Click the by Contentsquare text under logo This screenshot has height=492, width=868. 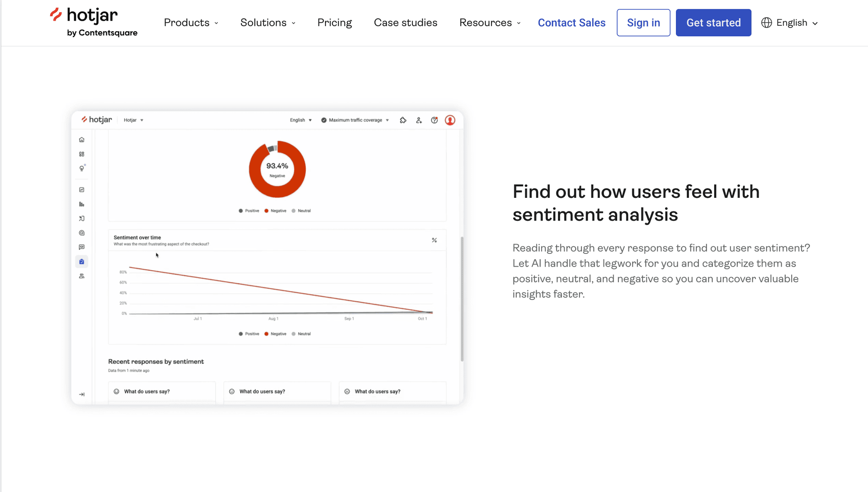(x=102, y=33)
